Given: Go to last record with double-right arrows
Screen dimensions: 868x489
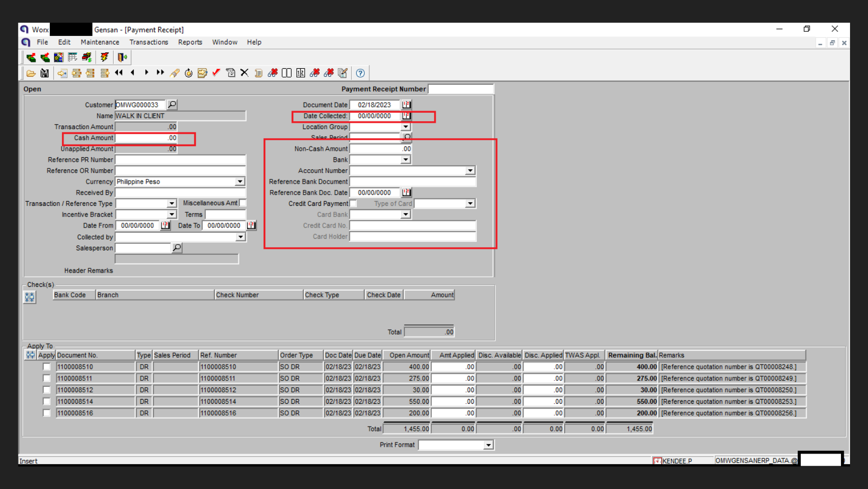Looking at the screenshot, I should 160,73.
